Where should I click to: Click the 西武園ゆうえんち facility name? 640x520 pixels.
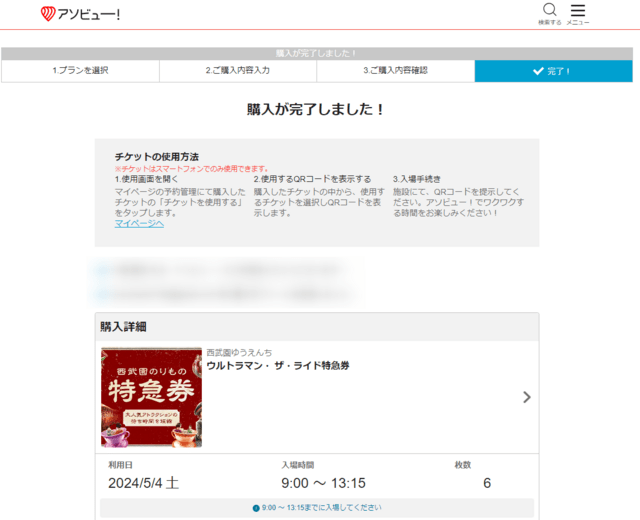pos(239,352)
